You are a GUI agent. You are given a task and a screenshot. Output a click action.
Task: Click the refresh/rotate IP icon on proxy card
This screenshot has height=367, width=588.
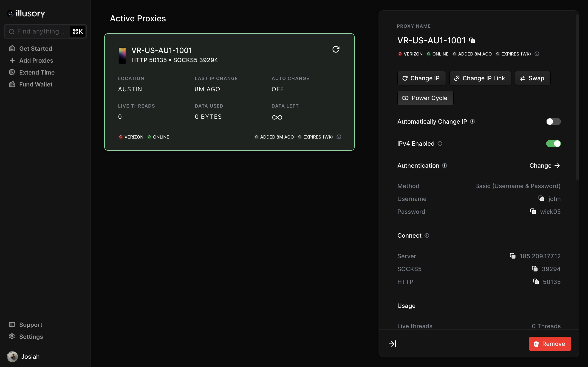[336, 50]
